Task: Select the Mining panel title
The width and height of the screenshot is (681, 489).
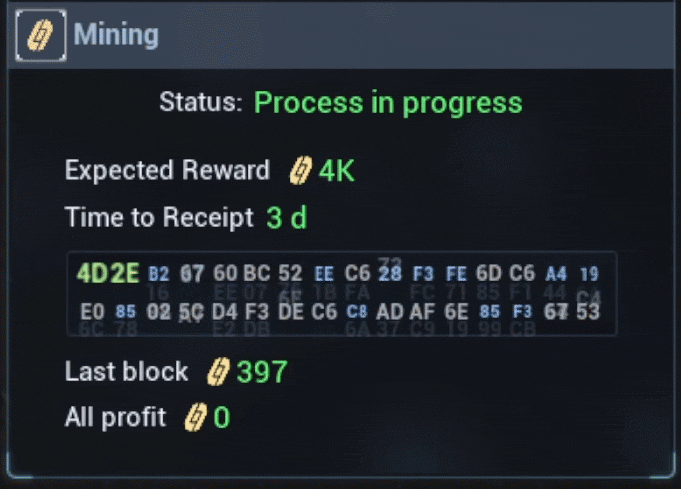Action: 116,34
